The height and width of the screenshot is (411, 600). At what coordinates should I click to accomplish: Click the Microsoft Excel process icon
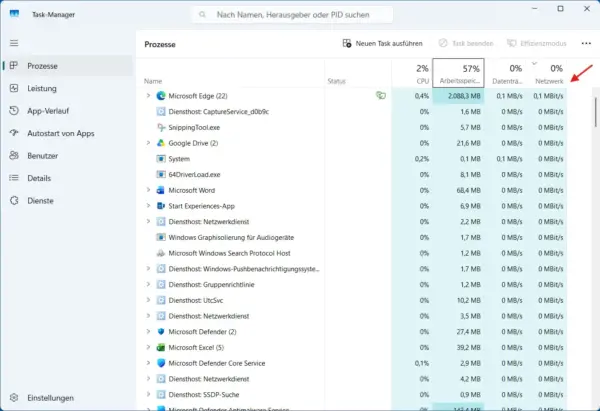[161, 347]
